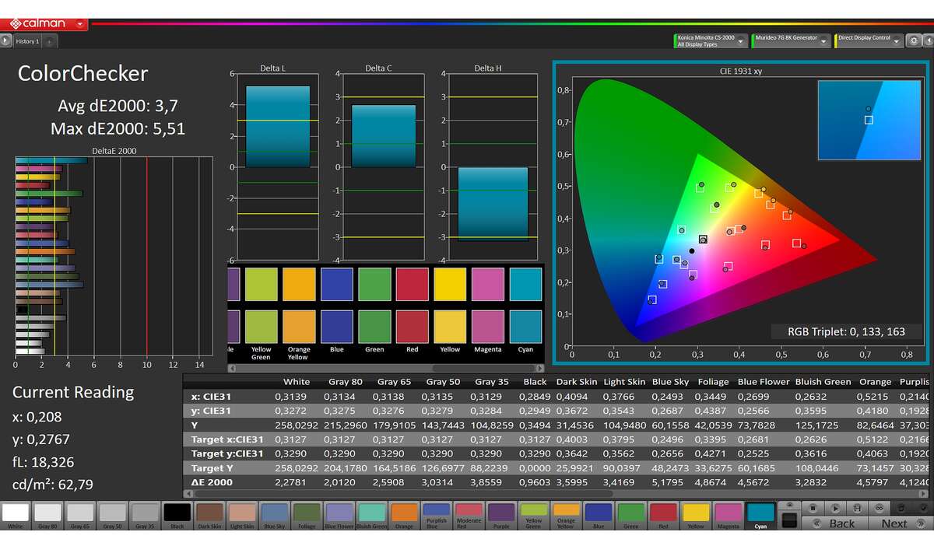Open settings with the gear icon
This screenshot has height=560, width=934.
(x=913, y=41)
